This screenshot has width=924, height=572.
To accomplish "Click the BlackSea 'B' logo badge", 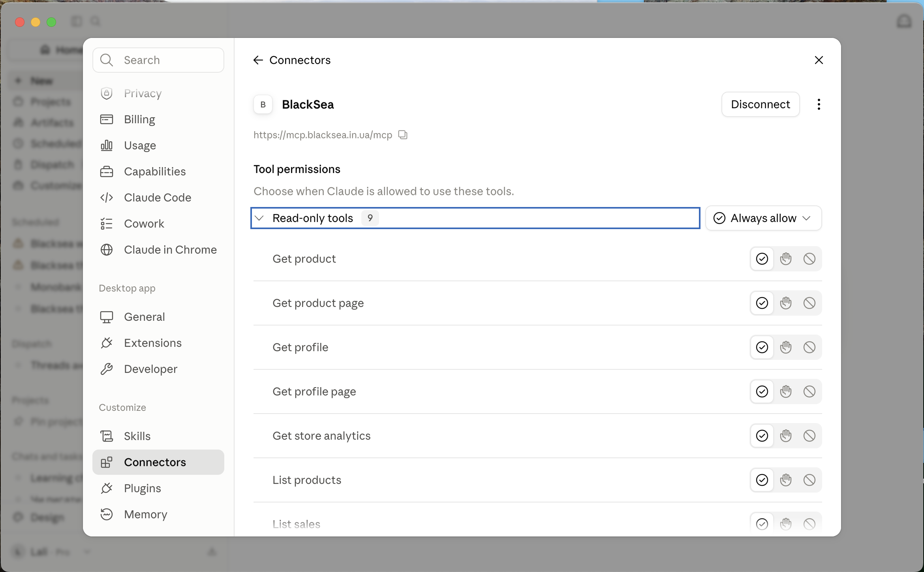I will pyautogui.click(x=263, y=105).
